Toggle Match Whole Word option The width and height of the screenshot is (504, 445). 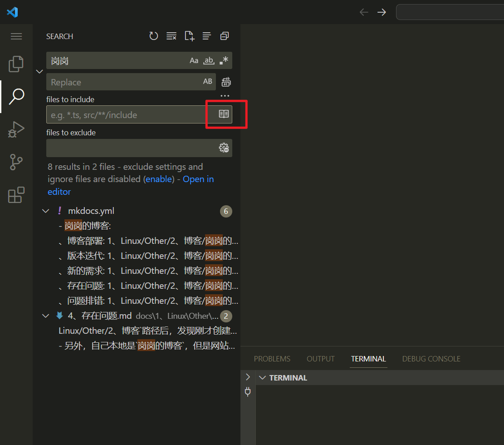click(209, 60)
